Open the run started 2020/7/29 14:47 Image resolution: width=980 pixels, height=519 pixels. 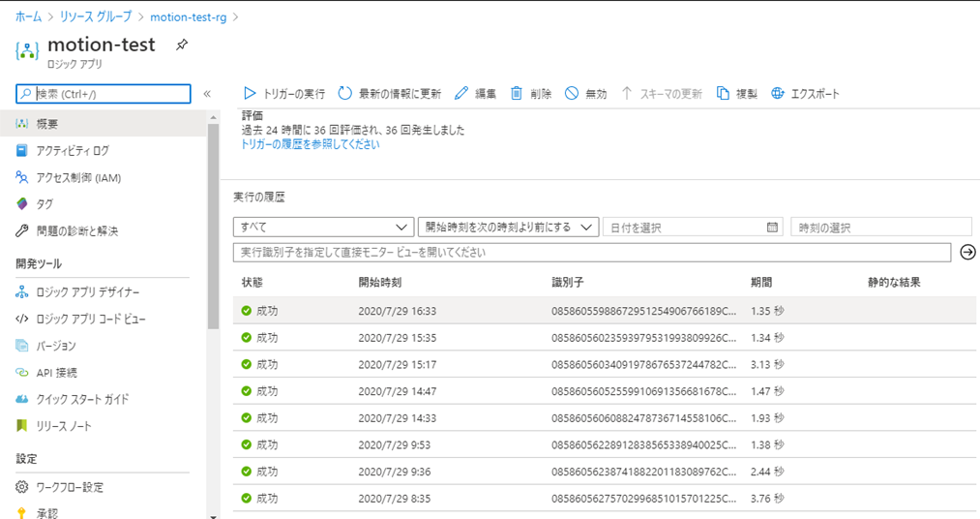[x=605, y=391]
